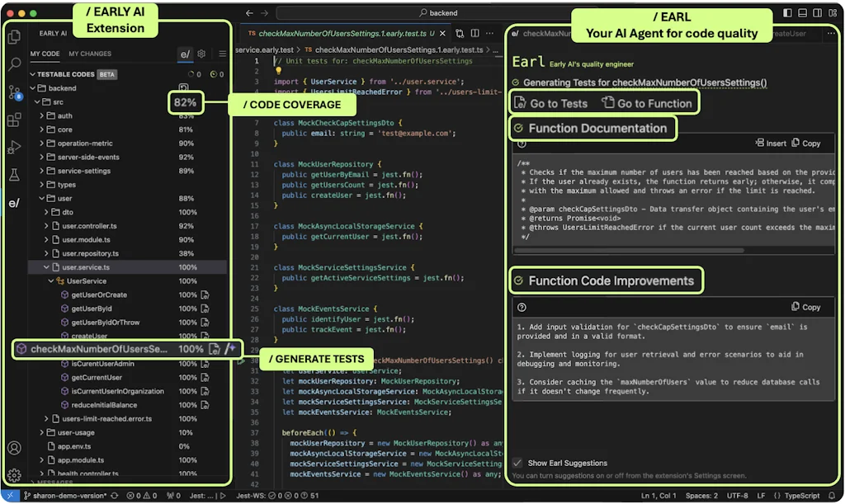Click the Copy icon in Function Code Improvements
This screenshot has width=845, height=504.
806,307
